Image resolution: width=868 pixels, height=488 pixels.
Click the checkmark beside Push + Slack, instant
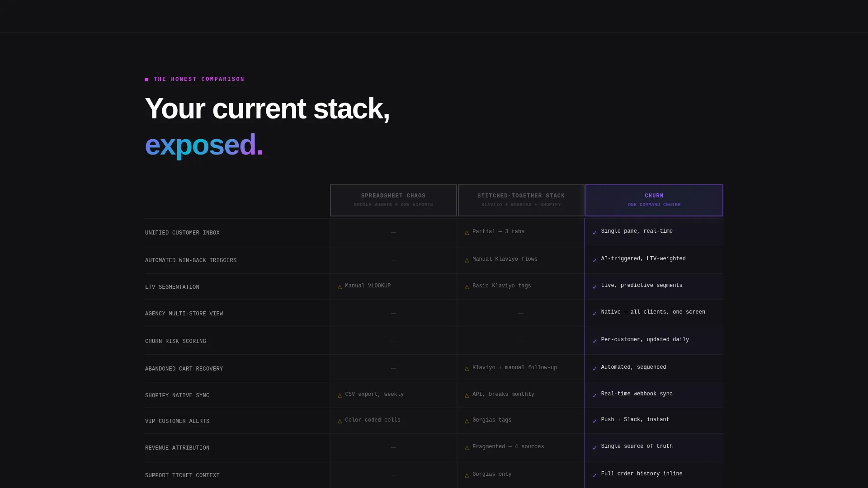coord(594,421)
